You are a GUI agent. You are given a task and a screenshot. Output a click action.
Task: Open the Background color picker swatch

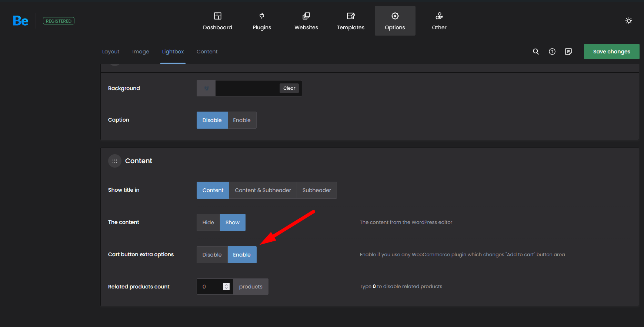(206, 88)
